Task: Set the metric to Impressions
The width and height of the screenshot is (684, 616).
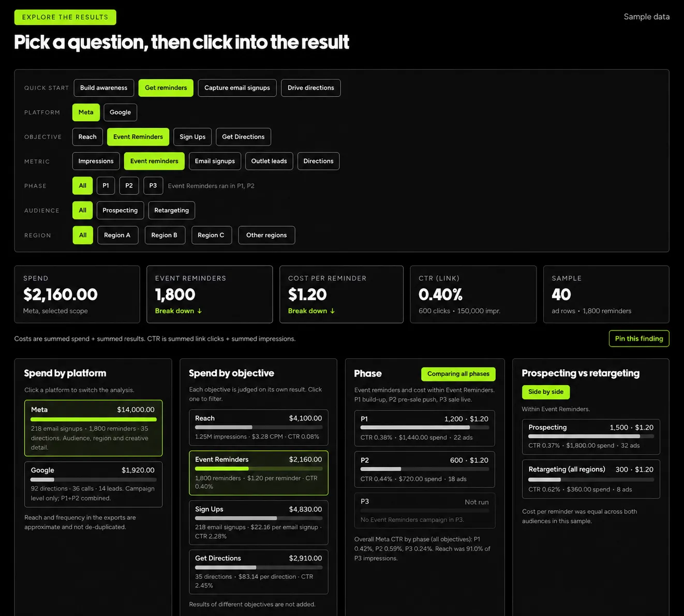Action: click(x=96, y=161)
